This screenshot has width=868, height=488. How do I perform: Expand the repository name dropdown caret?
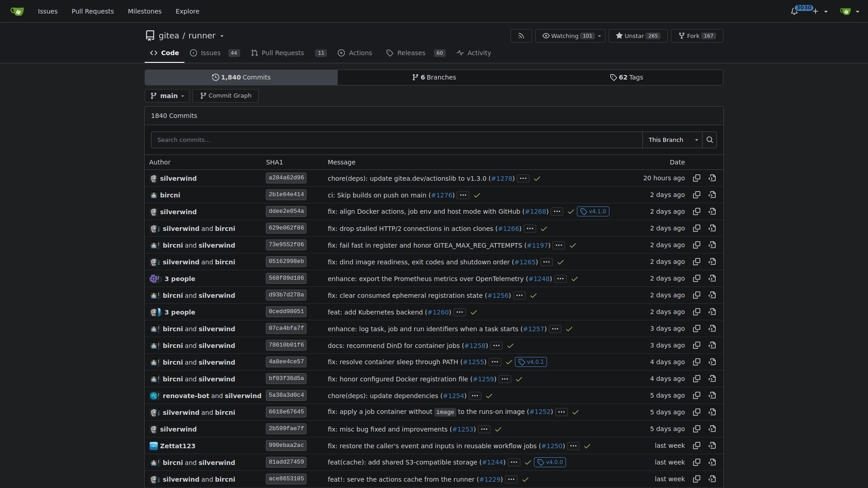pos(222,36)
